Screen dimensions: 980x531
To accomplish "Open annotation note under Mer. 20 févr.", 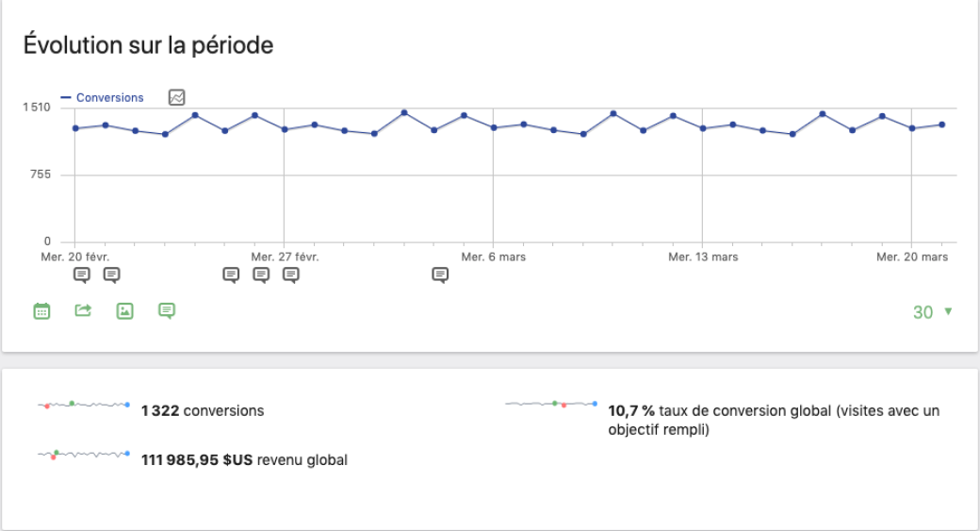I will pos(82,275).
